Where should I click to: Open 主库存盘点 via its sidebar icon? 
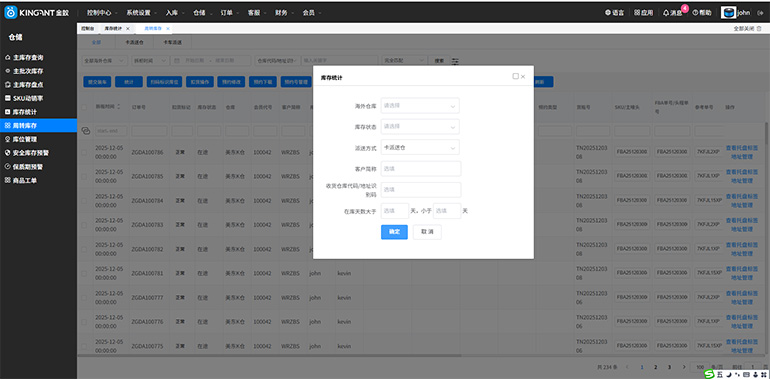[7, 85]
